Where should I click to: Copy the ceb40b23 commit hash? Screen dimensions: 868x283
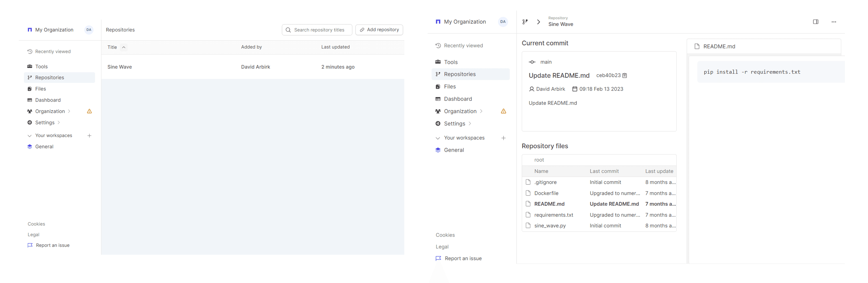[x=624, y=76]
